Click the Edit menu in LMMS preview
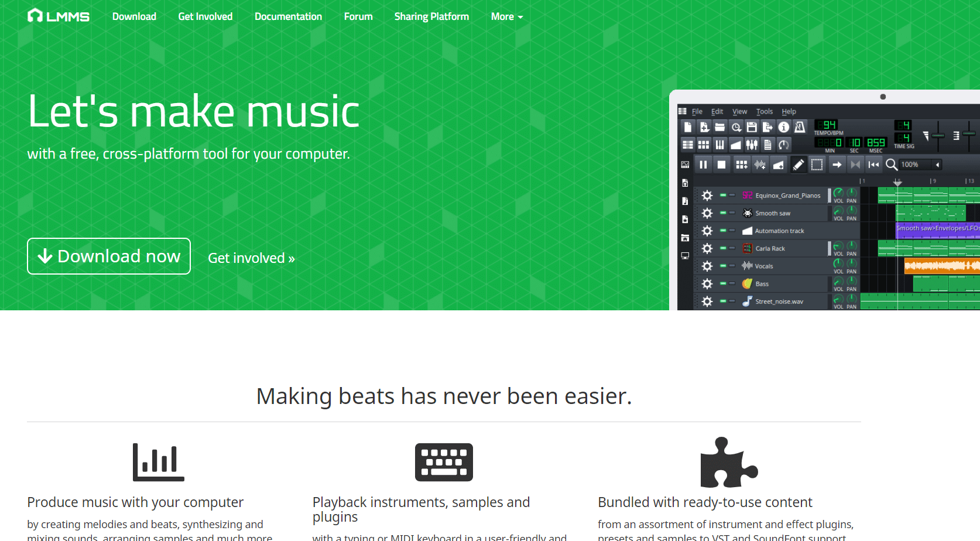980x541 pixels. (717, 111)
